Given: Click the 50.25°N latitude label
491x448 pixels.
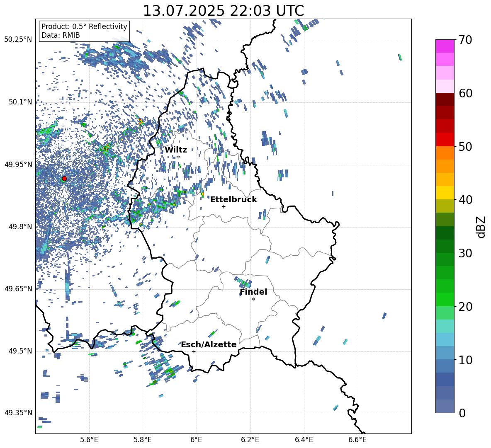Looking at the screenshot, I should point(18,40).
